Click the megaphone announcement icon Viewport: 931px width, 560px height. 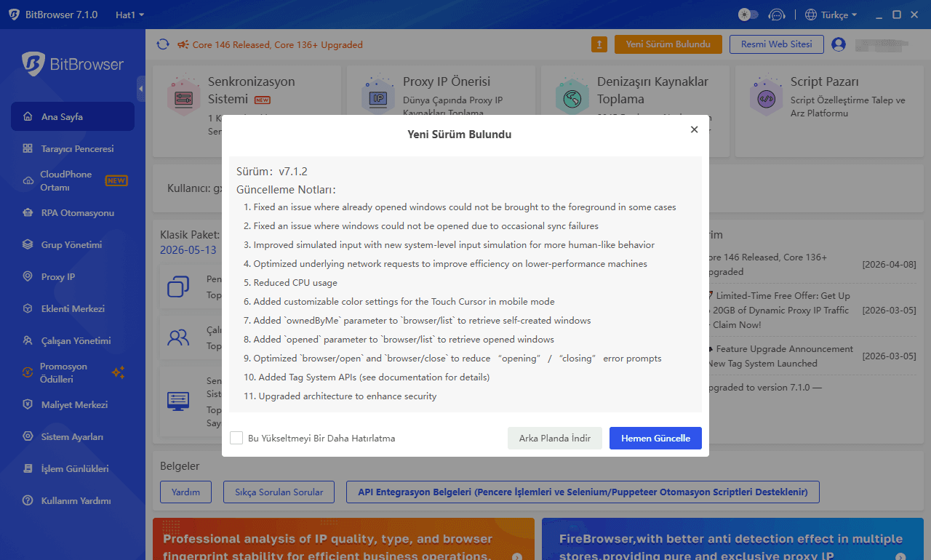(x=183, y=44)
